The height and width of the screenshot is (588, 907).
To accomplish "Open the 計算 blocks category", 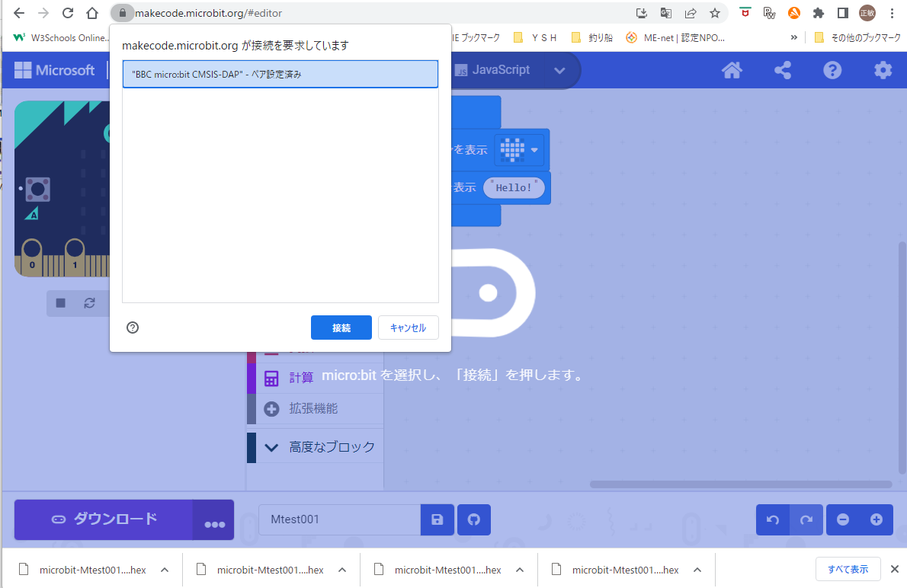I will pos(300,378).
